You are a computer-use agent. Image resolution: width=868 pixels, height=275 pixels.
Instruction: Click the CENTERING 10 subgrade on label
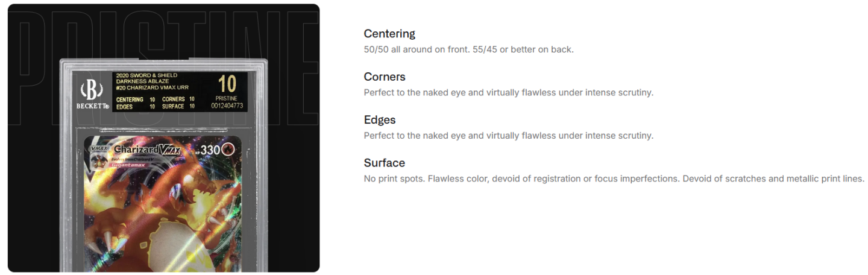point(136,99)
